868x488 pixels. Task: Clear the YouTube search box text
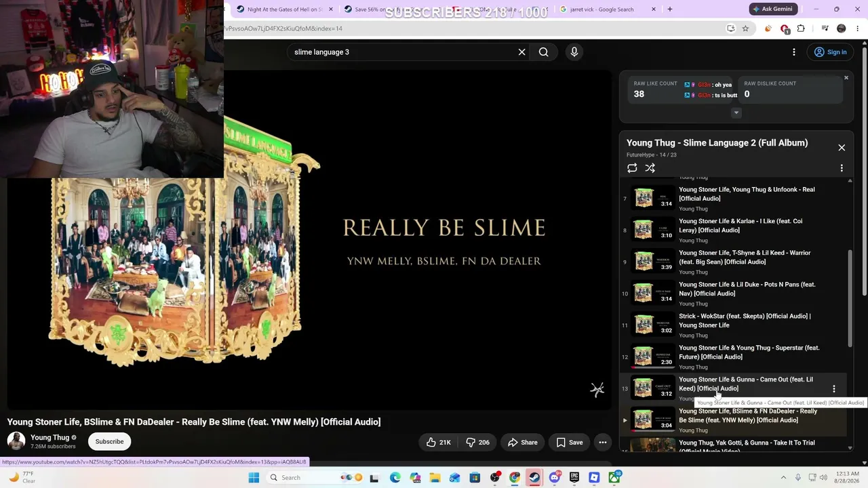tap(521, 52)
